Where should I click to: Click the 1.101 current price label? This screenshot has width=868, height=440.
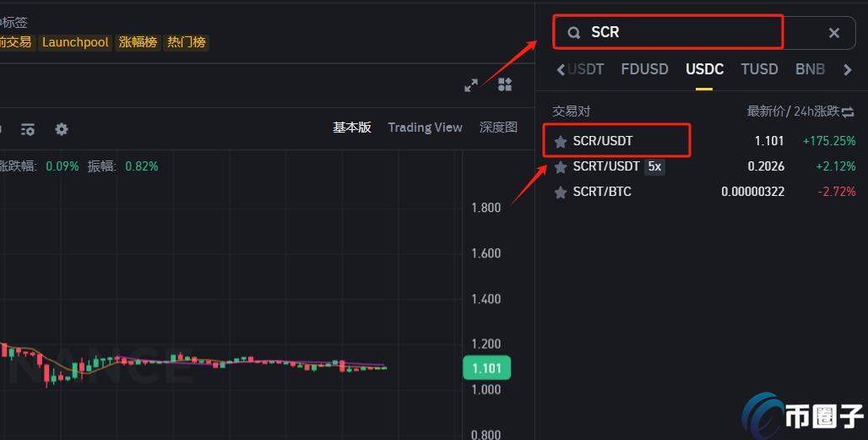pyautogui.click(x=486, y=368)
